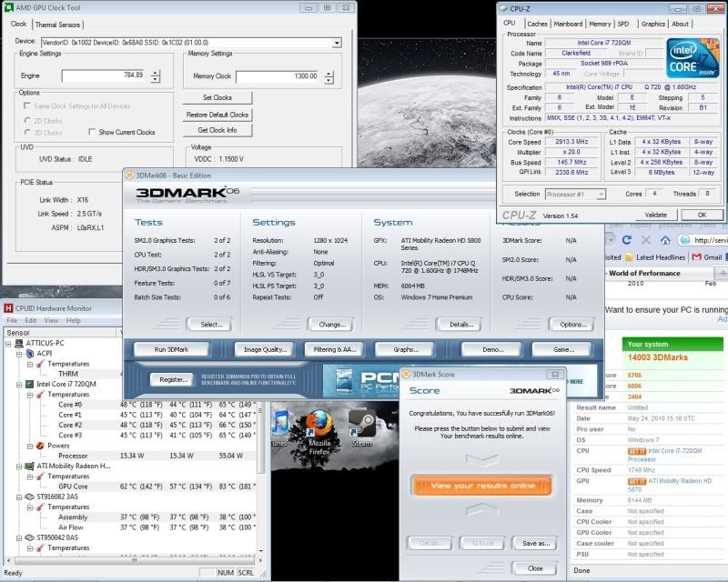Image resolution: width=728 pixels, height=582 pixels.
Task: Decrease the Memory Clock with the down arrow
Action: pyautogui.click(x=329, y=79)
